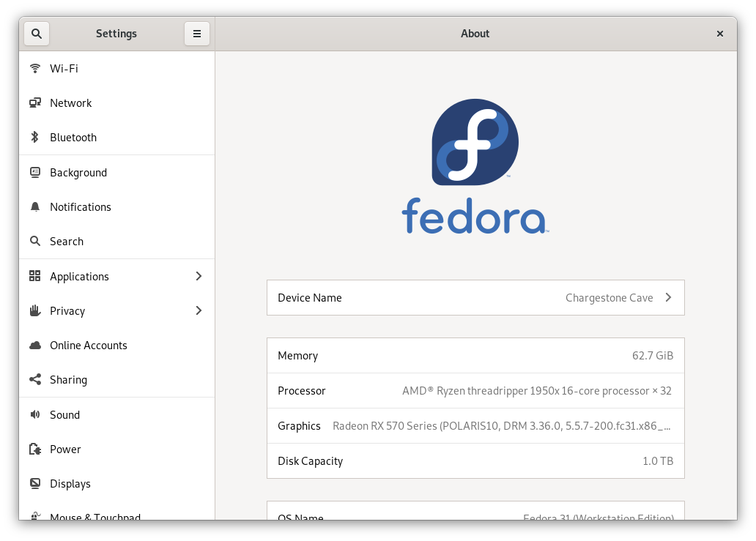Open Sound settings panel
The width and height of the screenshot is (756, 541).
116,415
